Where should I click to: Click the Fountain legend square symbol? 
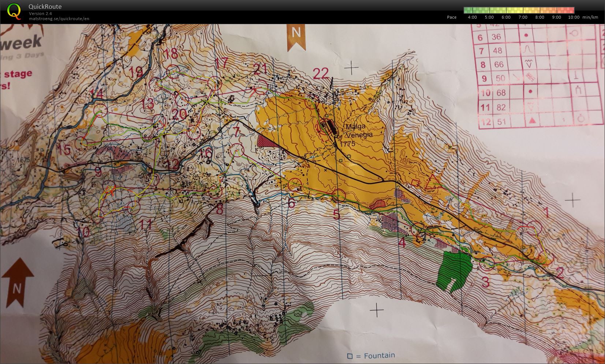pyautogui.click(x=350, y=356)
